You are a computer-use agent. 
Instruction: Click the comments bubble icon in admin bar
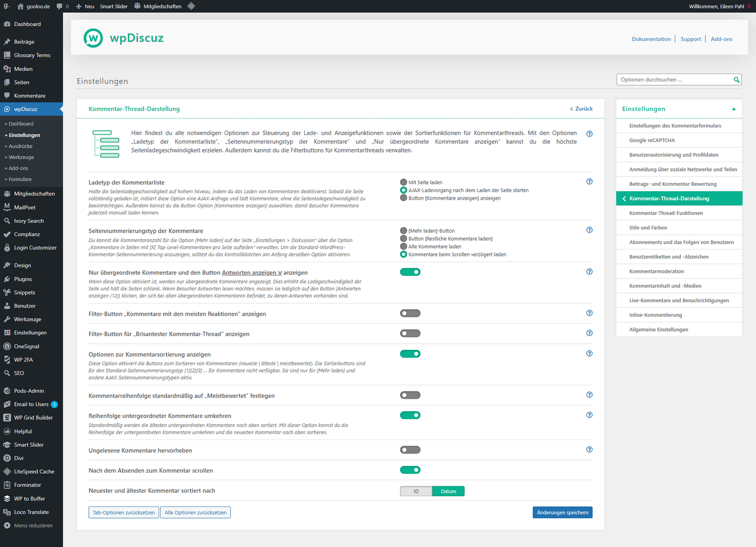pos(60,7)
